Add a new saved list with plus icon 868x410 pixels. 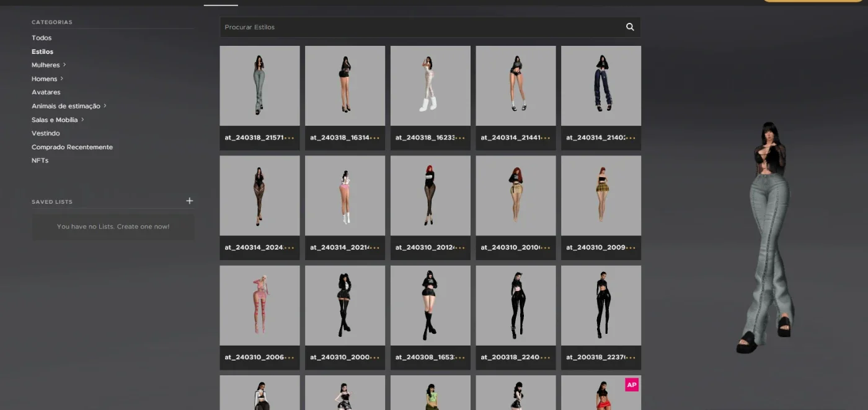(x=190, y=201)
